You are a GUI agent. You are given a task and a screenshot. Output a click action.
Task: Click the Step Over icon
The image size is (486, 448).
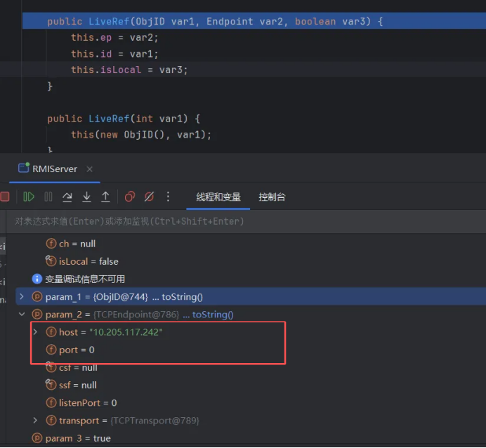pyautogui.click(x=67, y=197)
